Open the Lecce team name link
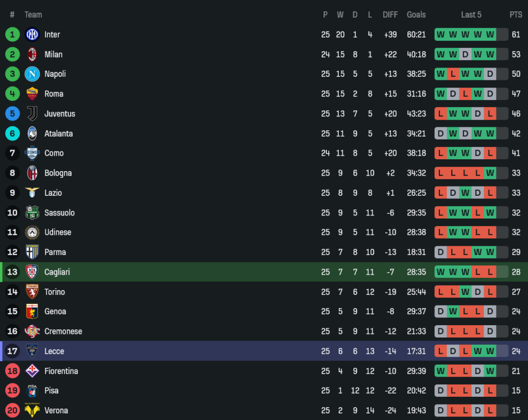This screenshot has height=420, width=528. [x=54, y=351]
